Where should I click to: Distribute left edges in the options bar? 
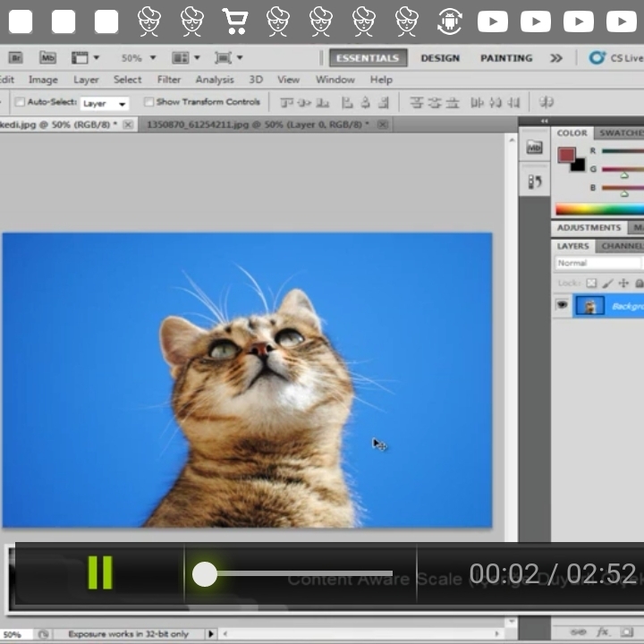pyautogui.click(x=477, y=102)
